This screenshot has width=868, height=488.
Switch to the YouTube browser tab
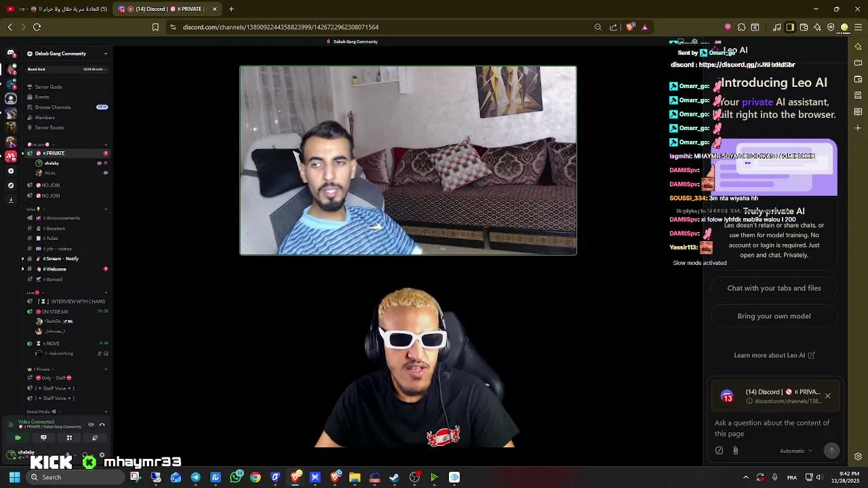57,9
